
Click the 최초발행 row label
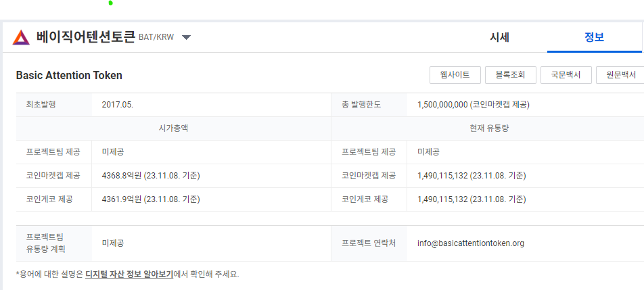tap(41, 105)
